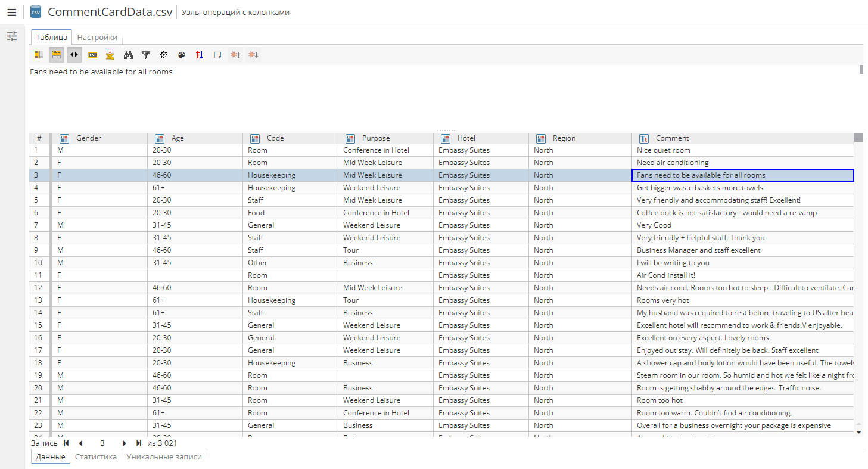The image size is (868, 469).
Task: Toggle the form view toolbar icon
Action: point(39,55)
